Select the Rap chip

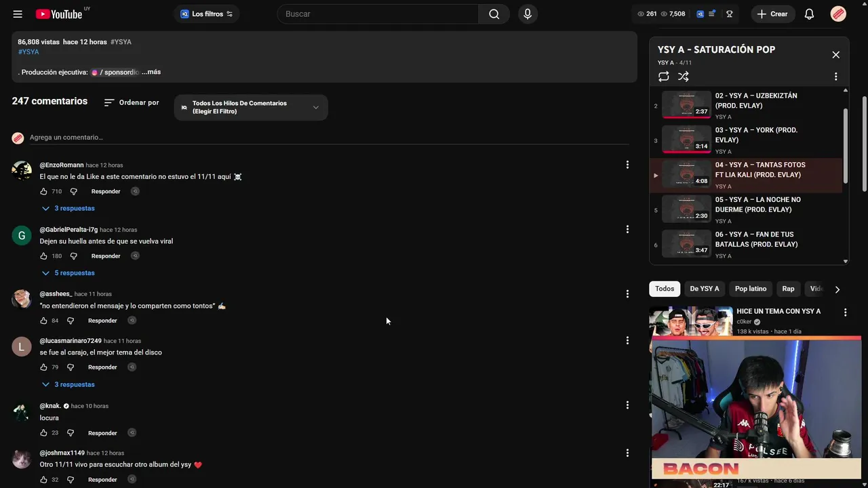788,289
